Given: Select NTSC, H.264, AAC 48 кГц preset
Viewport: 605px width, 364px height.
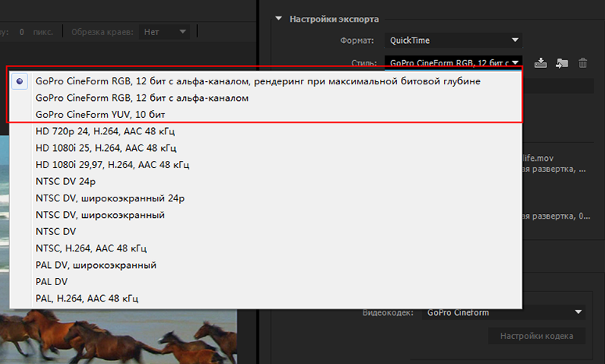Looking at the screenshot, I should (x=267, y=248).
